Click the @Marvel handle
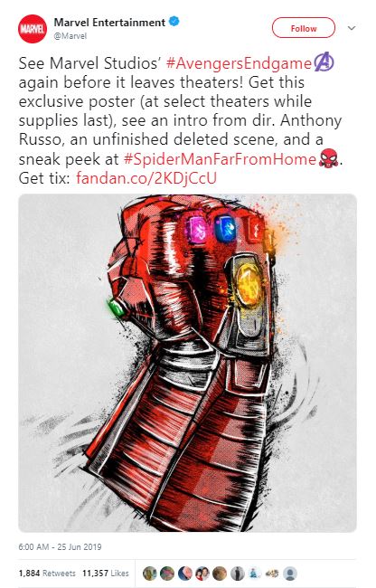Screen dimensions: 376x588 tap(70, 36)
